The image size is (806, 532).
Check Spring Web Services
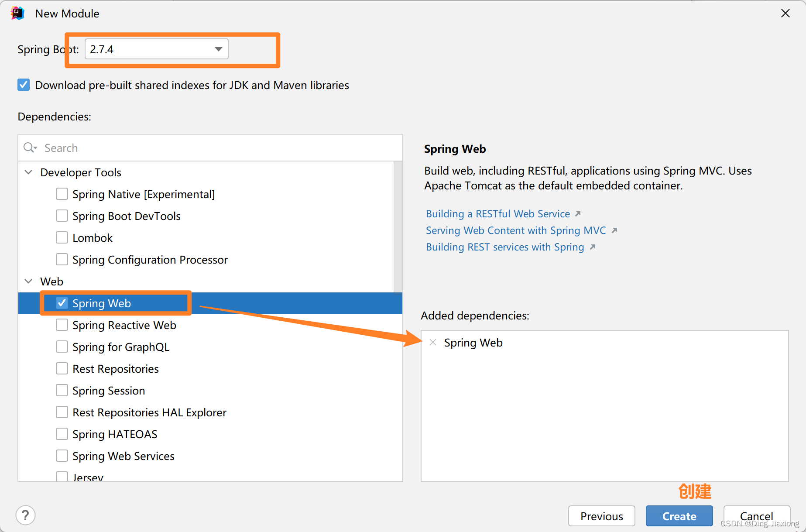click(62, 456)
